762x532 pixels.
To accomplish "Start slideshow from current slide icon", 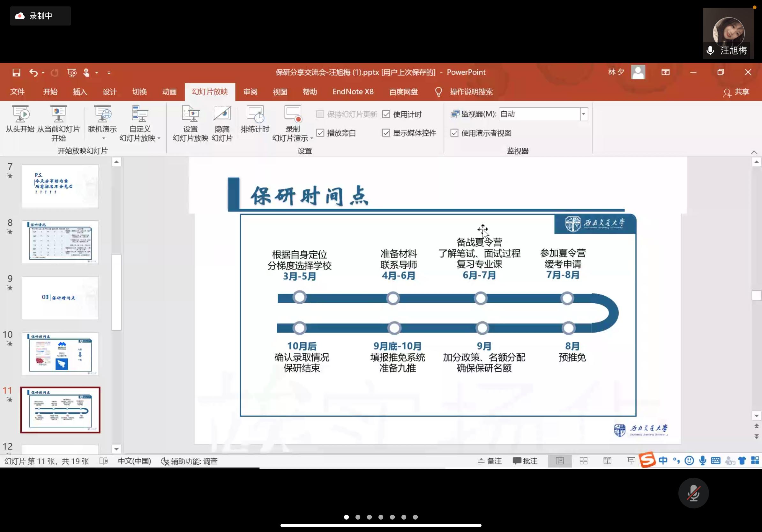I will (x=58, y=115).
